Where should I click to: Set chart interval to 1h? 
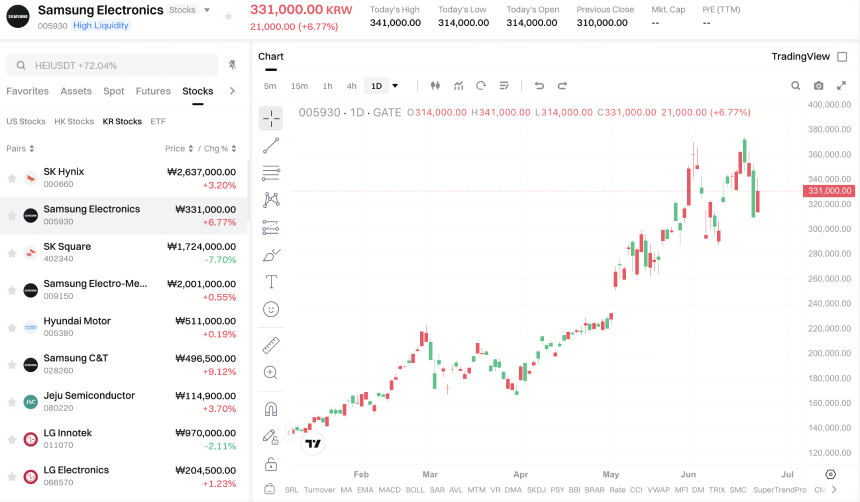(x=327, y=86)
